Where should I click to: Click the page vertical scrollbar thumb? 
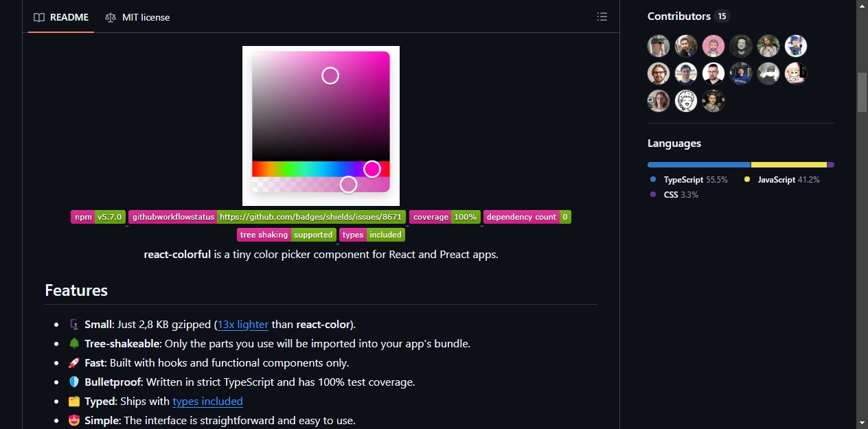tap(862, 91)
